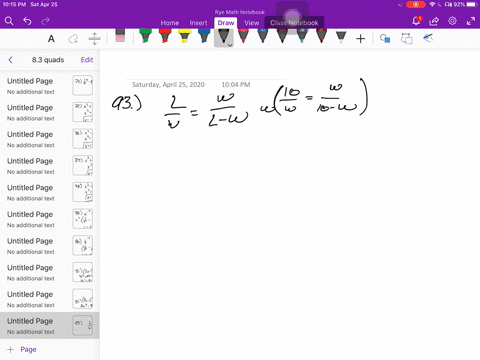Select the Draw tab
480x360 pixels.
tap(226, 23)
